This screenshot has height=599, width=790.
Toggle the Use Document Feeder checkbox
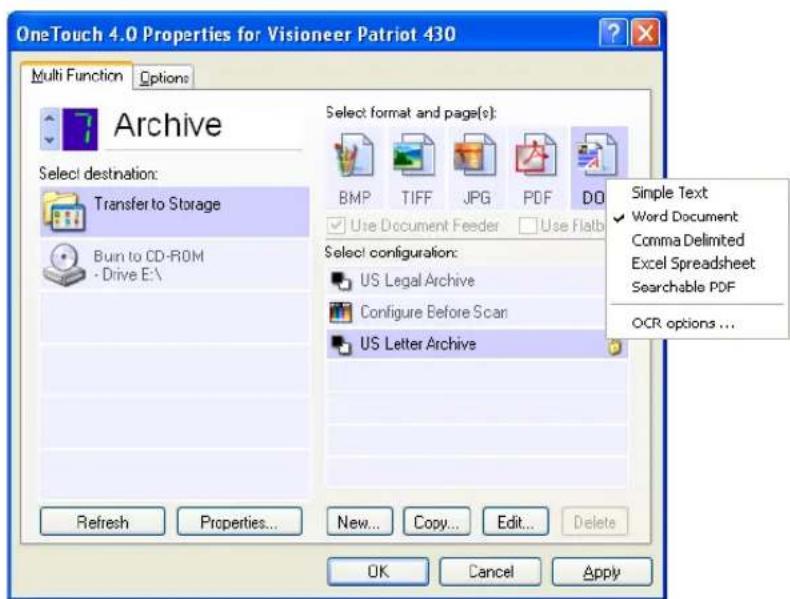tap(337, 226)
